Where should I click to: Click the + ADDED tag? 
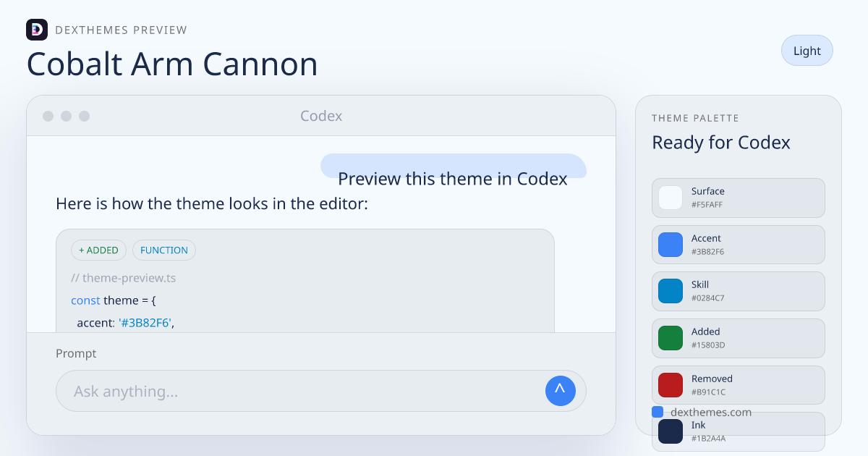[x=98, y=250]
